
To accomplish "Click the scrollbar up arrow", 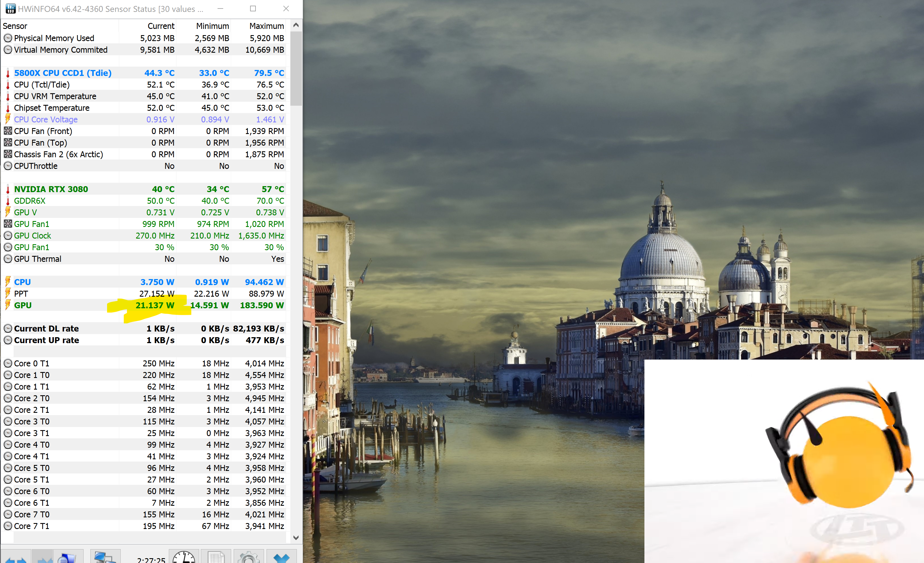I will [x=296, y=25].
